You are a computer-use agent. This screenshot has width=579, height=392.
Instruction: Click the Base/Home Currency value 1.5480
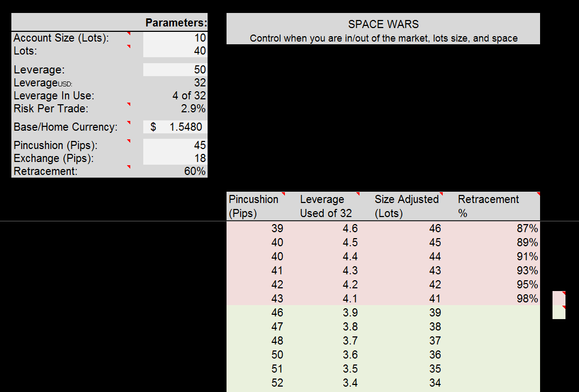pos(175,127)
